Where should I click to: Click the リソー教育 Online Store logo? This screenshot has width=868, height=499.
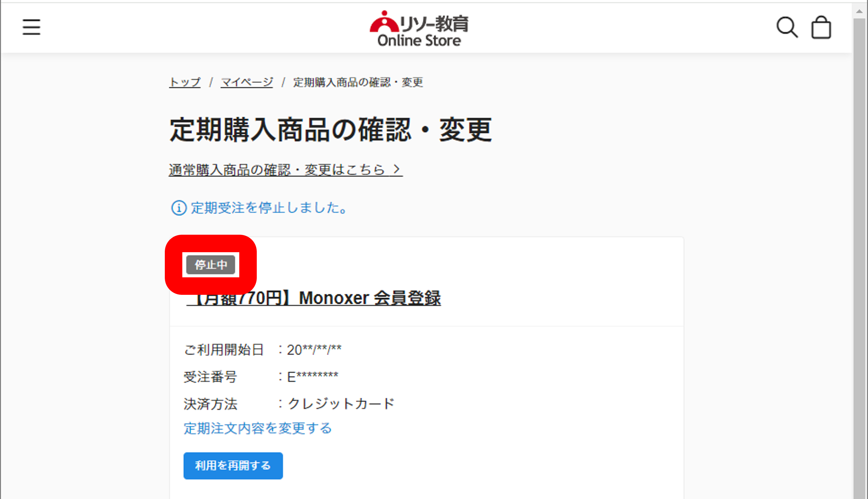tap(419, 29)
